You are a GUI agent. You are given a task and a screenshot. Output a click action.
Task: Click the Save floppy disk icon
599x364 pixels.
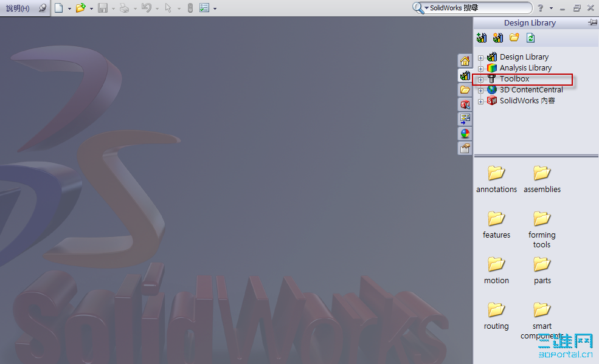103,8
